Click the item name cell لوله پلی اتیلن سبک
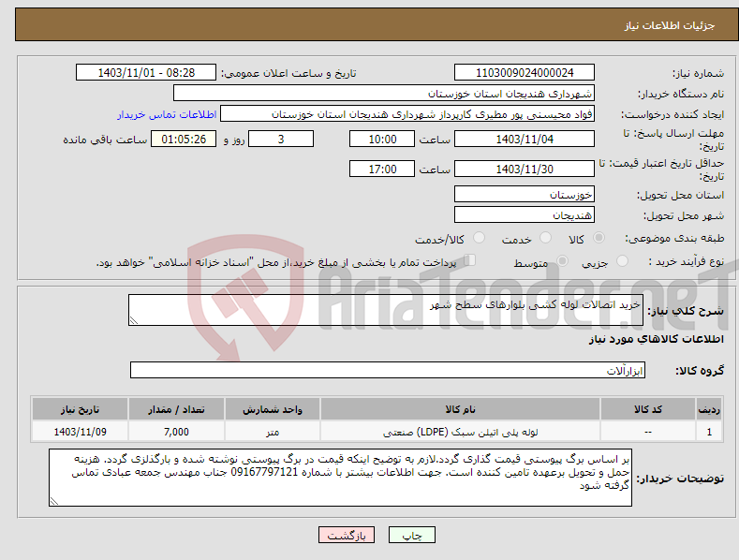Screen dimensions: 739x560 460,432
